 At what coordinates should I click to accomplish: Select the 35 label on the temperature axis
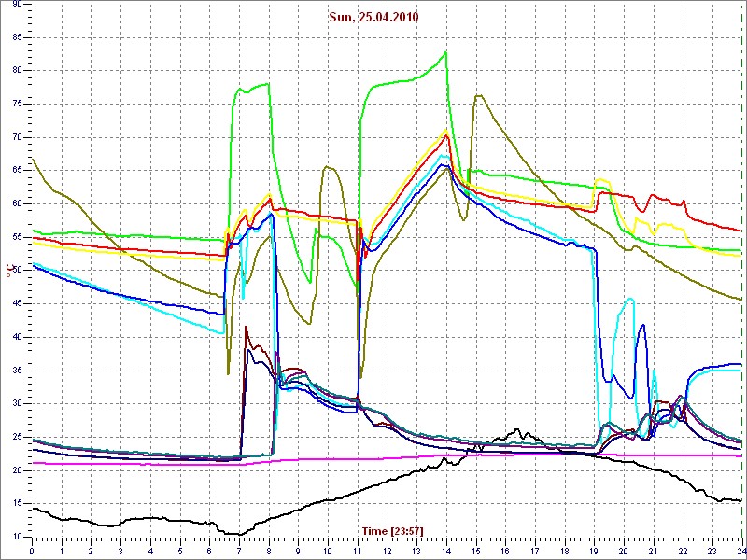[17, 371]
